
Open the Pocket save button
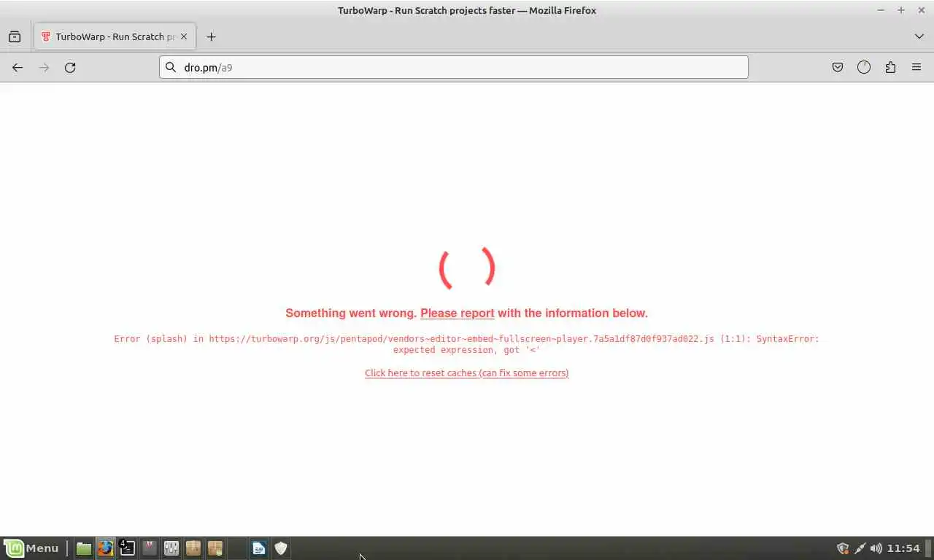click(838, 67)
